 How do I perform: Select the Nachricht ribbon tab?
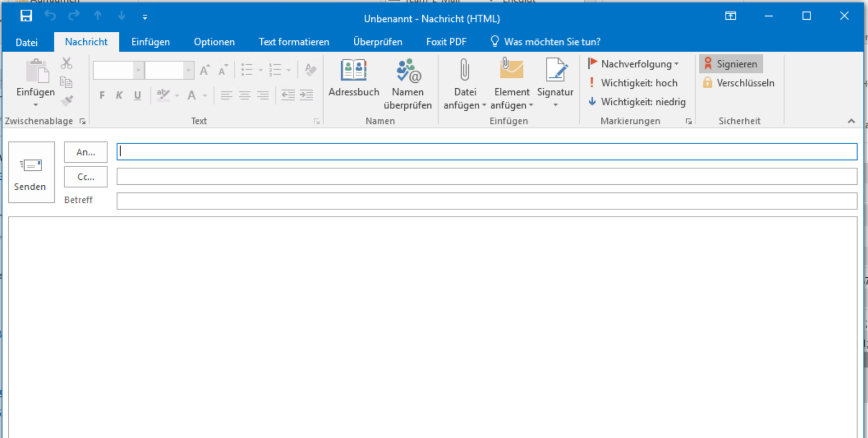pyautogui.click(x=86, y=42)
